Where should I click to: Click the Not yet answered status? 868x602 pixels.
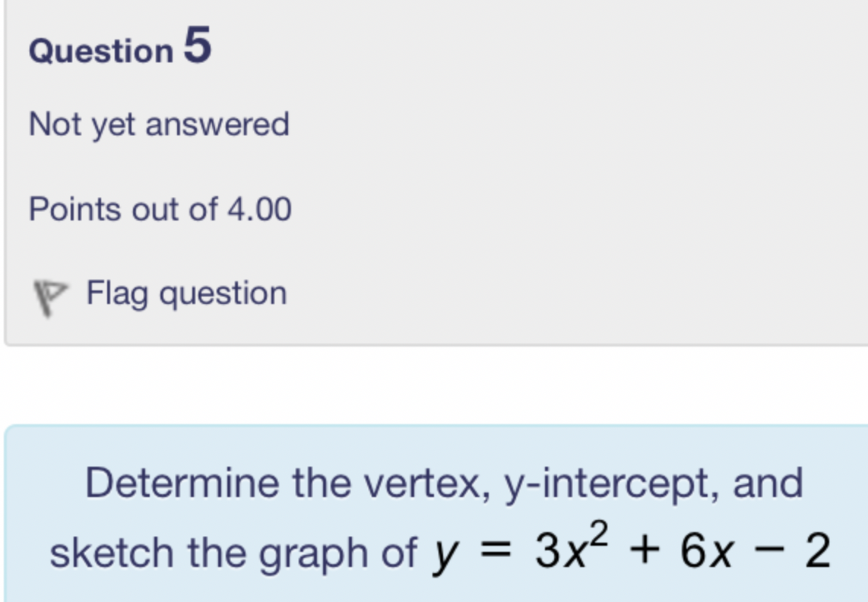[159, 124]
